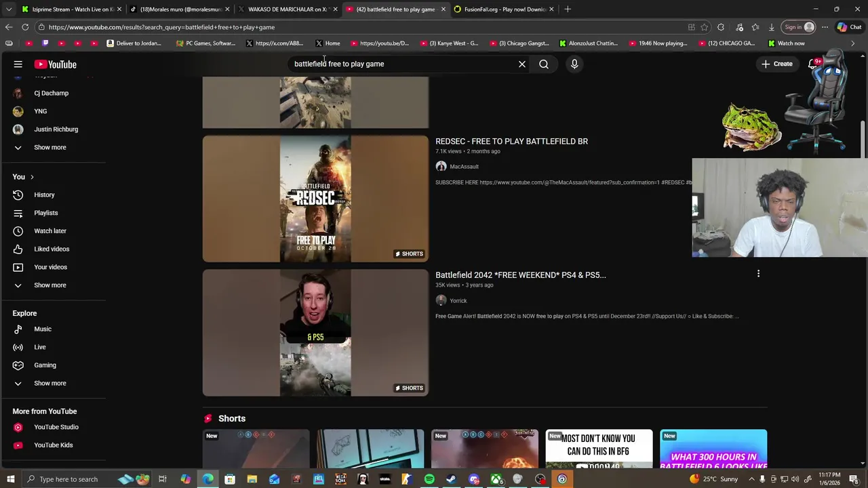Start voice search with microphone icon
Image resolution: width=868 pixels, height=488 pixels.
(574, 64)
